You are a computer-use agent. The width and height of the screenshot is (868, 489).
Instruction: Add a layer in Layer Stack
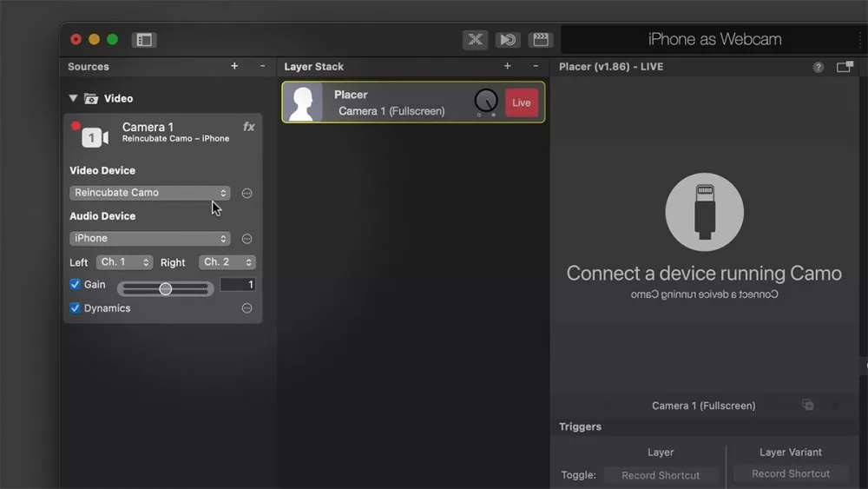pos(507,66)
